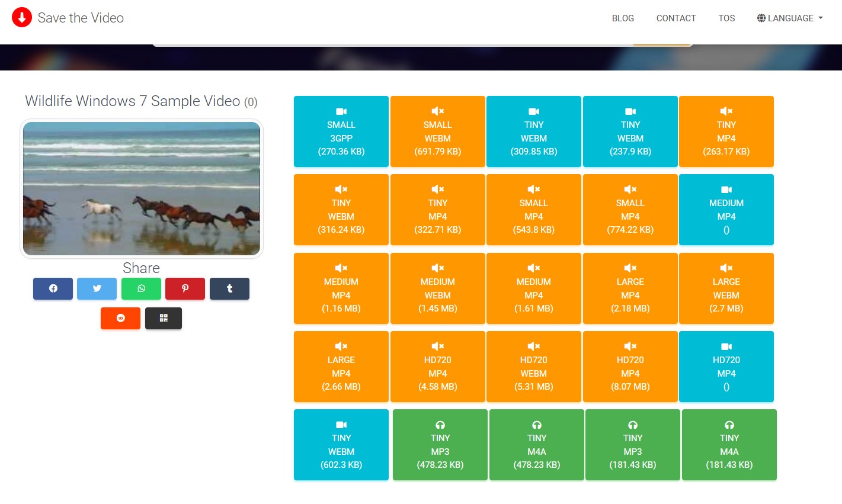Download audio TINY MP3 (478.23 KB)

point(440,445)
